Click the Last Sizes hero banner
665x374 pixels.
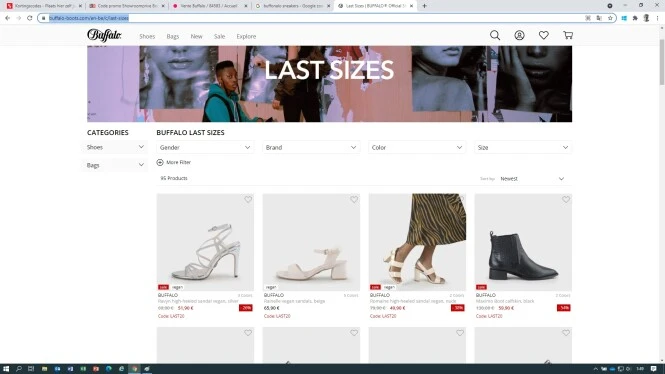pyautogui.click(x=330, y=84)
